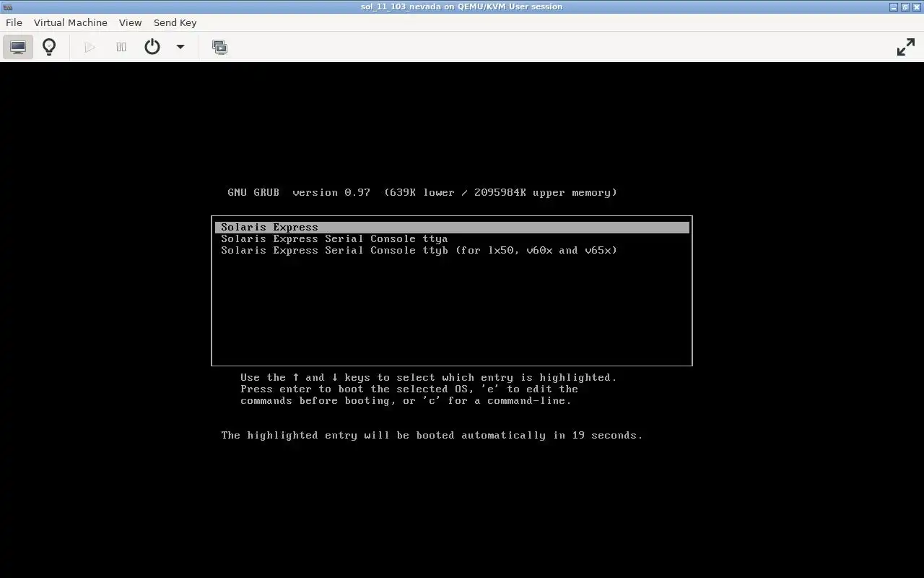Click the 'Press enter to boot' instruction line

[409, 389]
